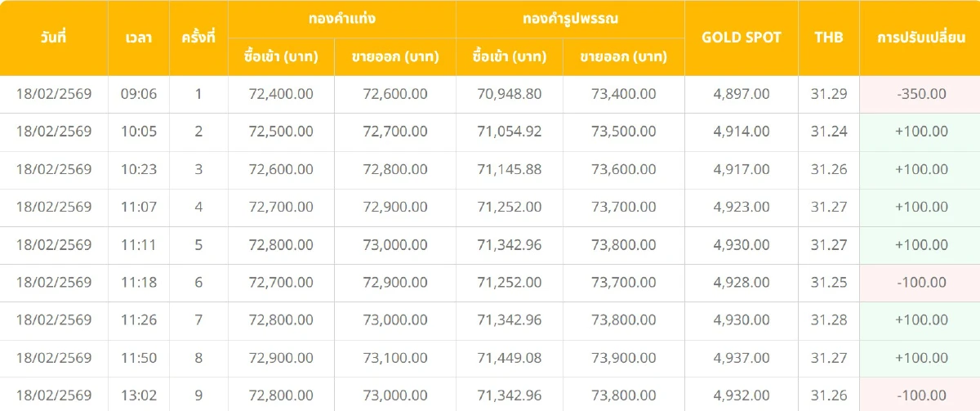
Task: Click ซื้อเข้า (บาท) header under ทองคำรูปพรรณ
Action: pos(510,57)
